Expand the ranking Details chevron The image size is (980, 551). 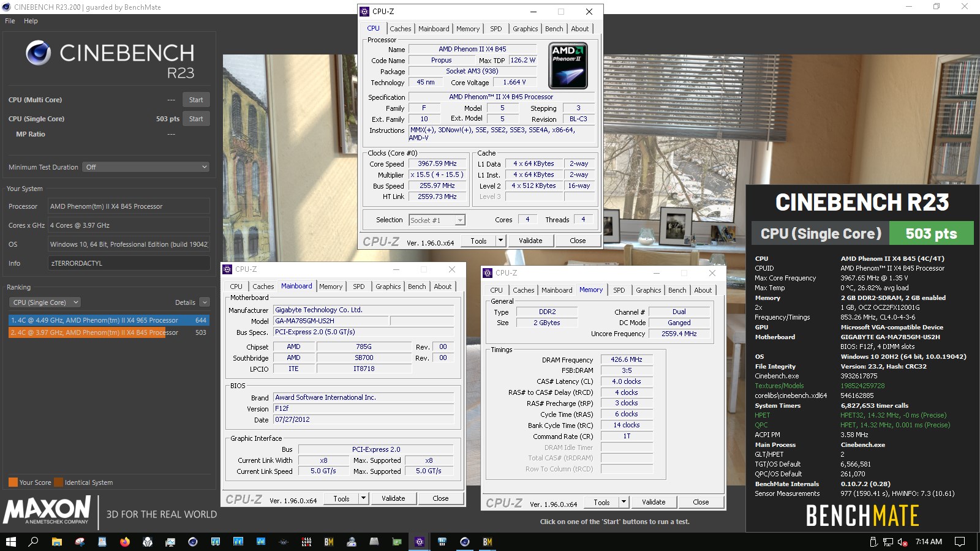coord(205,302)
